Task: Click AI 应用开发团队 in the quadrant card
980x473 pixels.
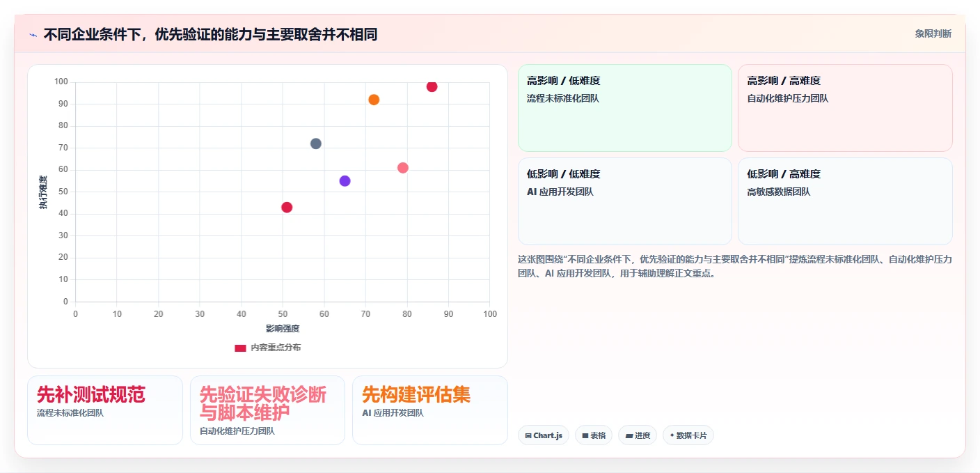Action: click(560, 192)
